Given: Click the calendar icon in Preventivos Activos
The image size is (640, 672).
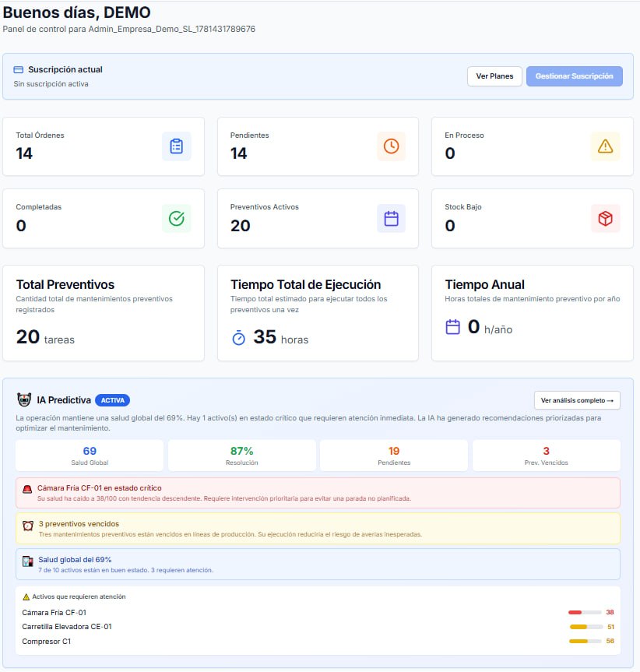Looking at the screenshot, I should coord(391,219).
